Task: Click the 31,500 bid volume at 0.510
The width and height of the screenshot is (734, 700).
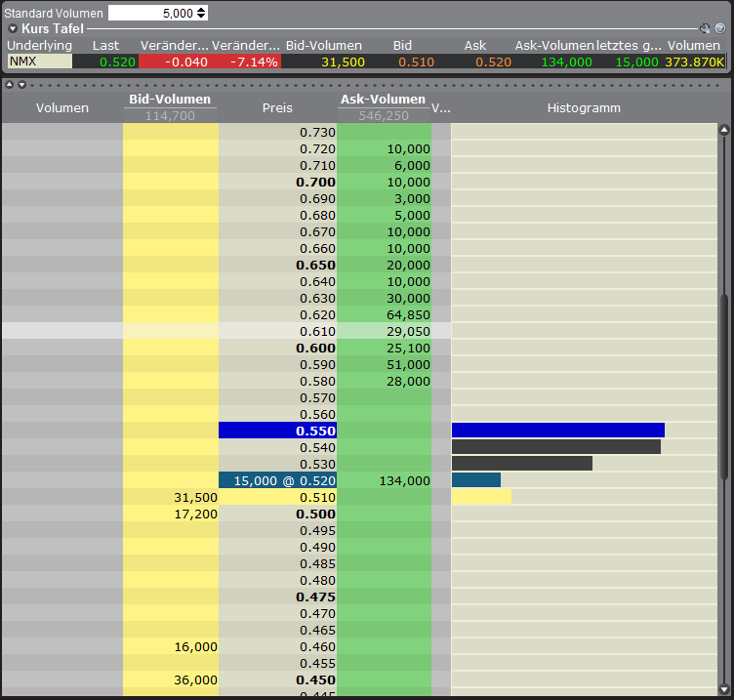Action: click(171, 497)
